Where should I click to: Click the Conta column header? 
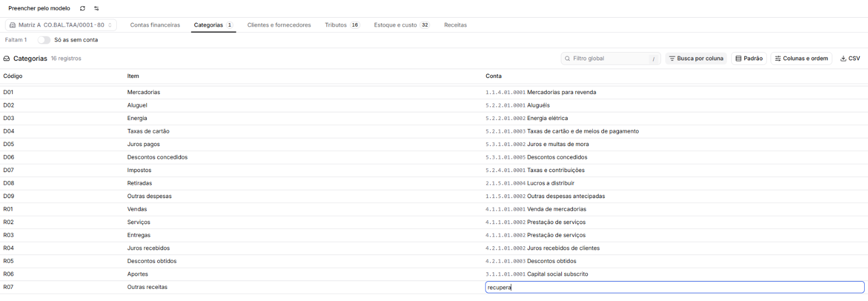pos(494,76)
